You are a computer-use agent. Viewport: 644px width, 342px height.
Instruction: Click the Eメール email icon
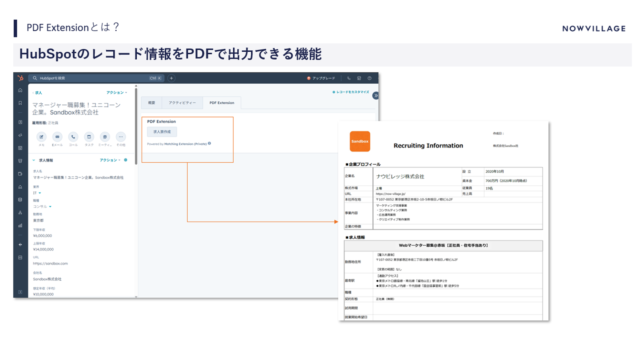[57, 137]
